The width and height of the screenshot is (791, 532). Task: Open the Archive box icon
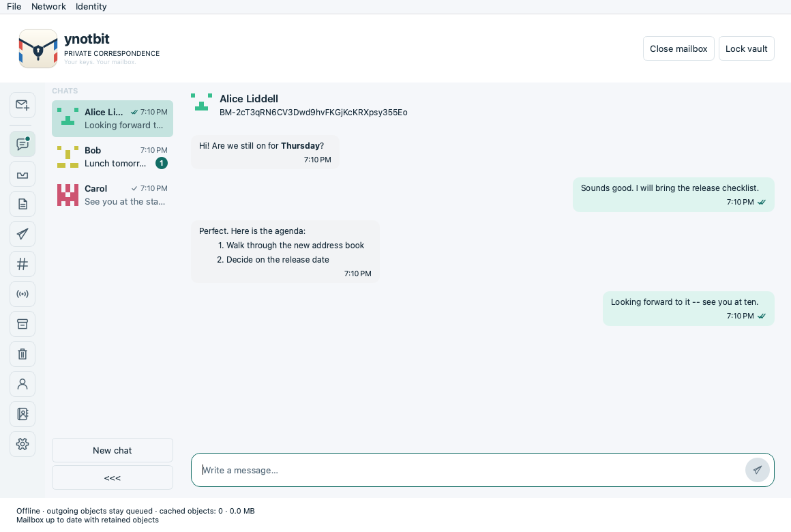23,324
